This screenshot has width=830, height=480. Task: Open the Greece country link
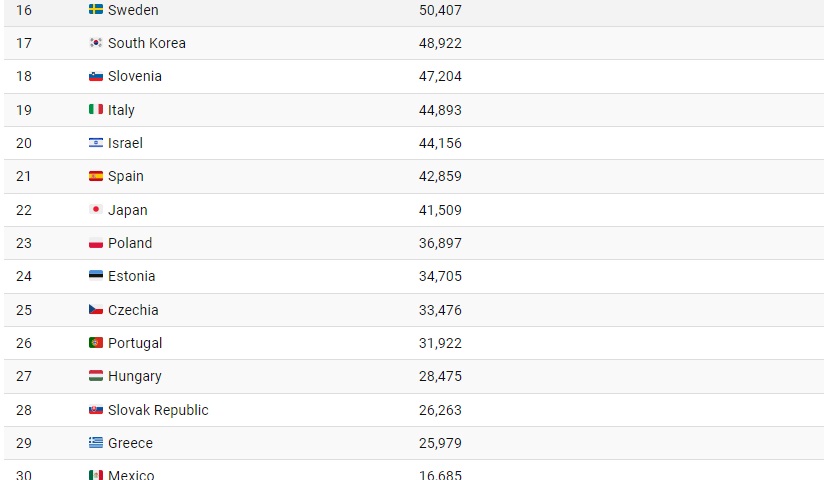coord(130,443)
